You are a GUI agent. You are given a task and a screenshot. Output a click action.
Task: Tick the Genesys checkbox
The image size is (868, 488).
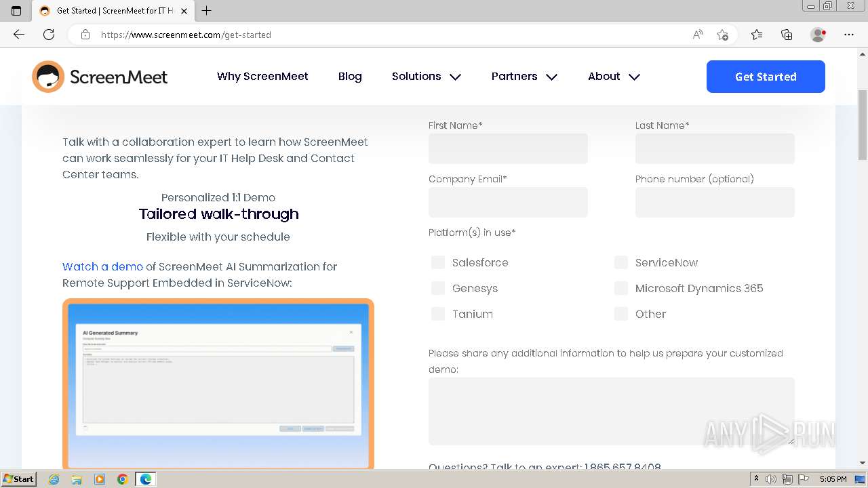[x=438, y=288]
